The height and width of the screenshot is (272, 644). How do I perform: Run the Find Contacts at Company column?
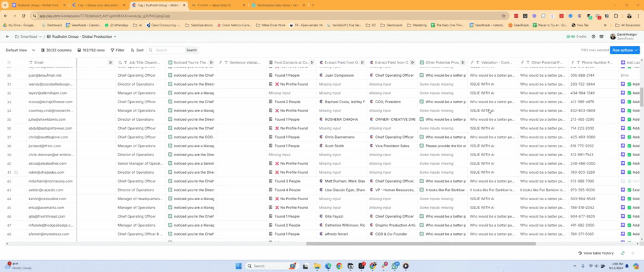click(313, 62)
